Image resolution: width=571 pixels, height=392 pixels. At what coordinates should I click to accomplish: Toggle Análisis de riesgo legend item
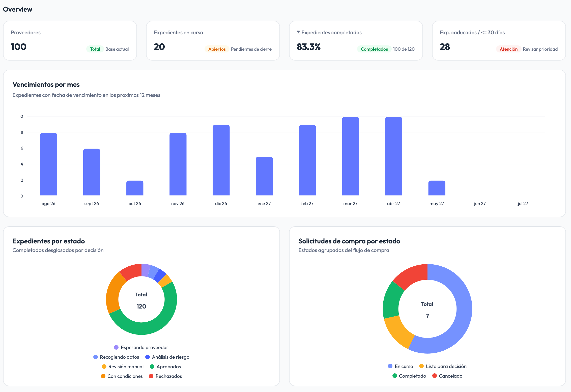coord(167,357)
